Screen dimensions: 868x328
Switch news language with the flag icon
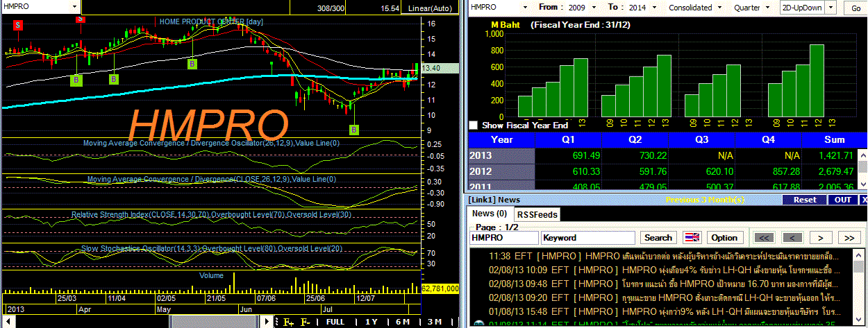(692, 238)
